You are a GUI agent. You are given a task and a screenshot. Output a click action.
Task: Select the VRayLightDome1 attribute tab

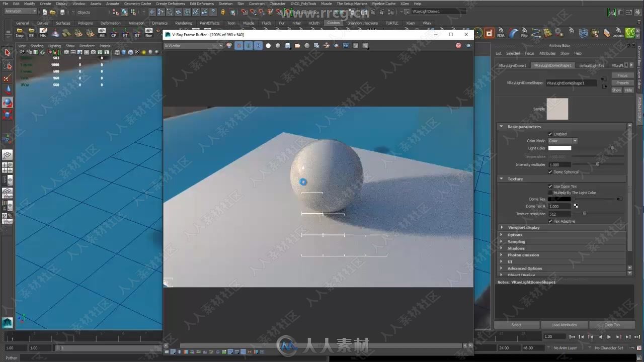(x=512, y=65)
